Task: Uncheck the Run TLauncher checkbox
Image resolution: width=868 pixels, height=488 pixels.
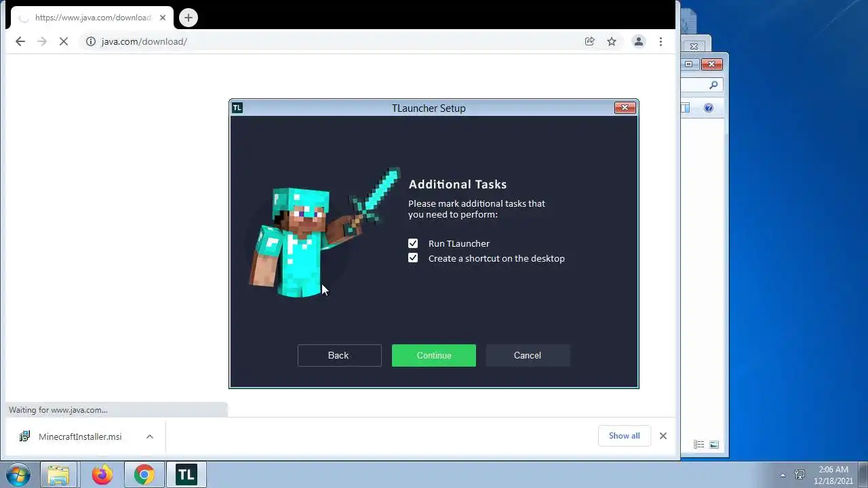Action: 413,243
